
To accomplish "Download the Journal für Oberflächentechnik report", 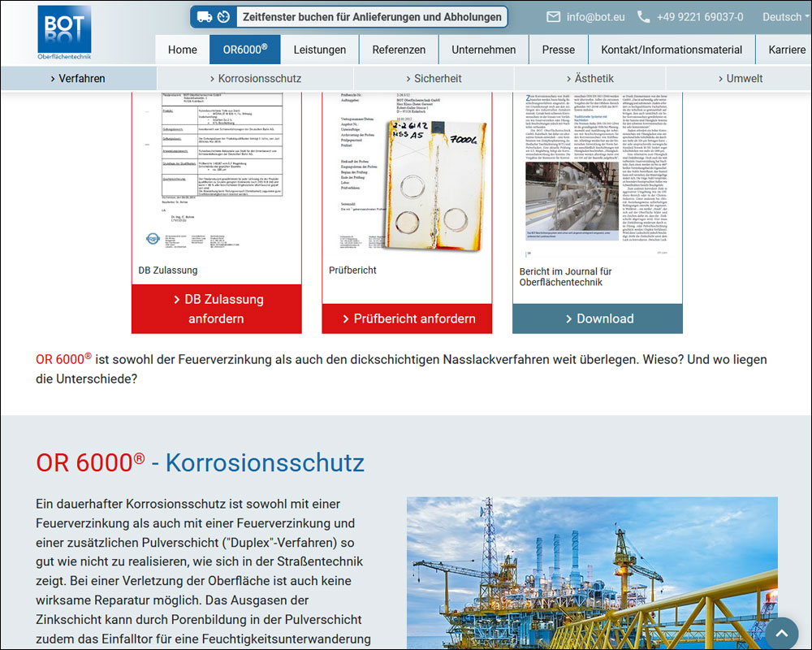I will pyautogui.click(x=597, y=318).
